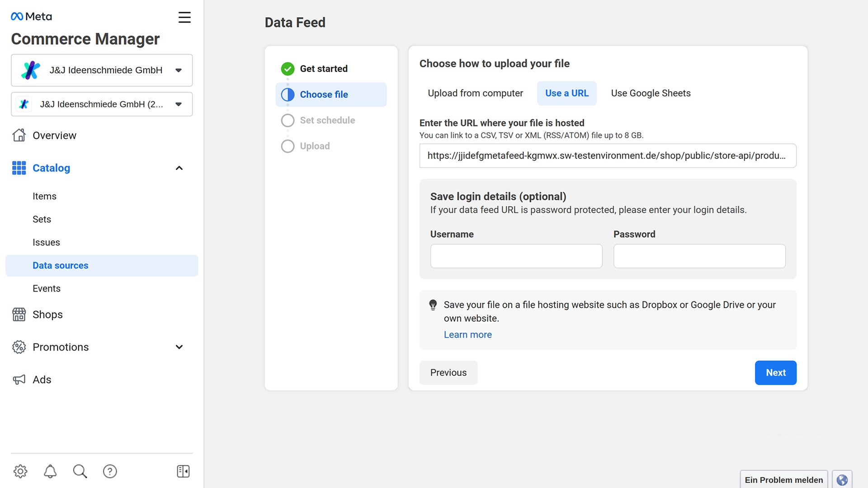Click the Meta logo
This screenshot has width=868, height=488.
pyautogui.click(x=31, y=17)
